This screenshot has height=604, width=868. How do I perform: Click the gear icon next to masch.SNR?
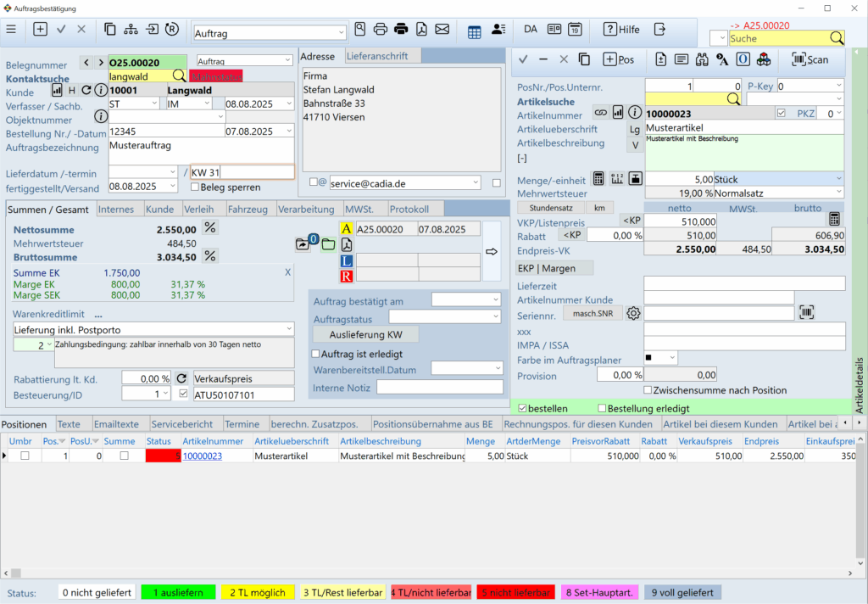[x=633, y=313]
